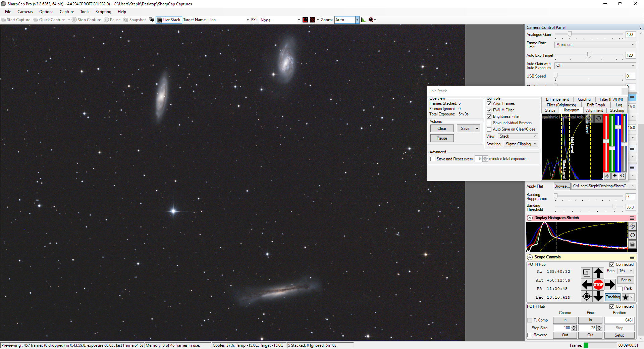644x349 pixels.
Task: Disable the FWHM Filter checkbox
Action: tap(489, 110)
